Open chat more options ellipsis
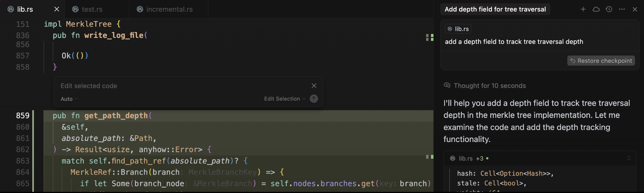The image size is (644, 193). click(x=622, y=9)
